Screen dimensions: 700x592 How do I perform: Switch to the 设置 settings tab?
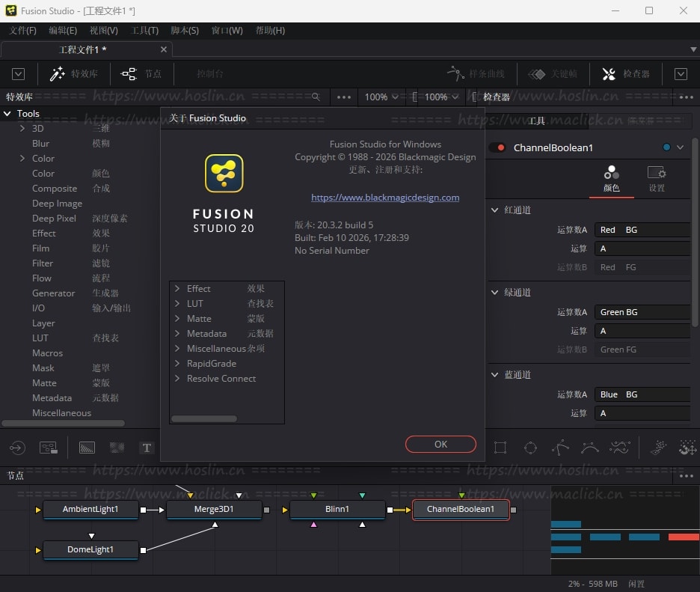tap(657, 179)
